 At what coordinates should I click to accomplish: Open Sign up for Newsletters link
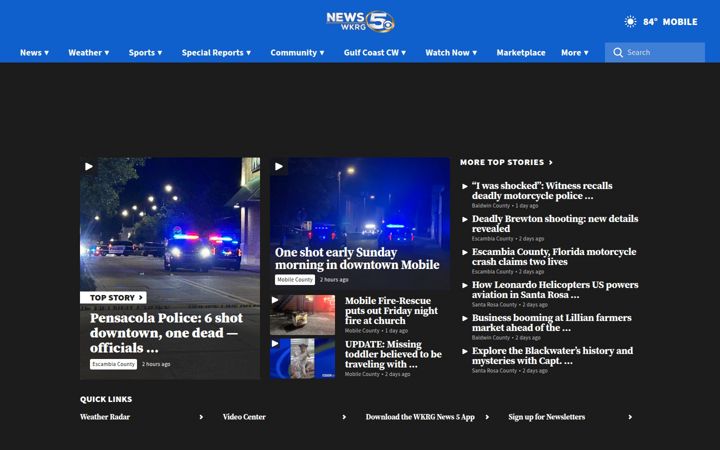[546, 417]
